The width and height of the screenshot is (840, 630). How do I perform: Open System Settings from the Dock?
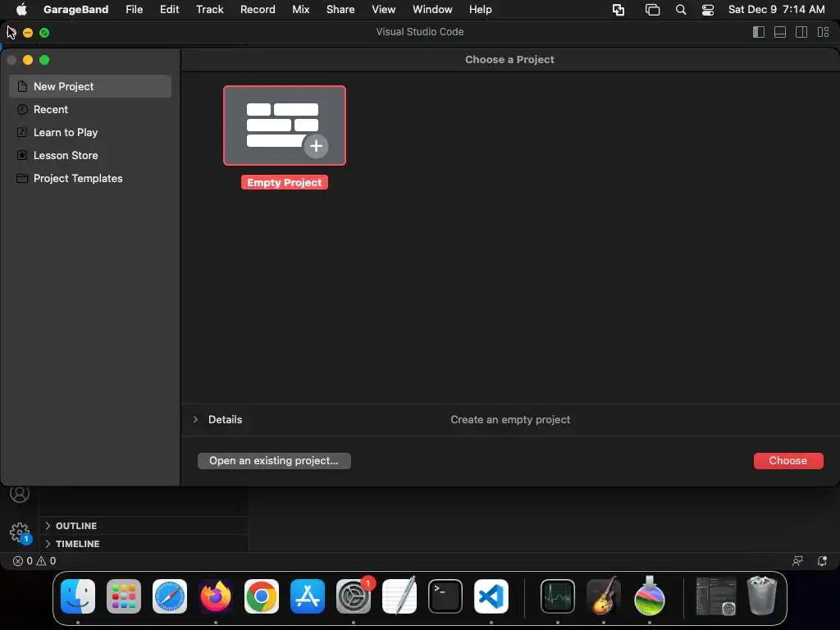pos(354,597)
